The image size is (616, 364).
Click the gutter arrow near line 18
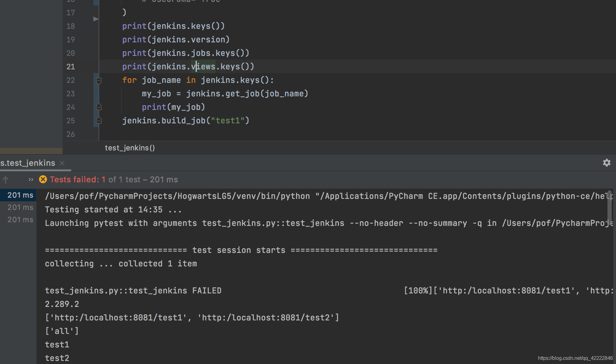[96, 19]
